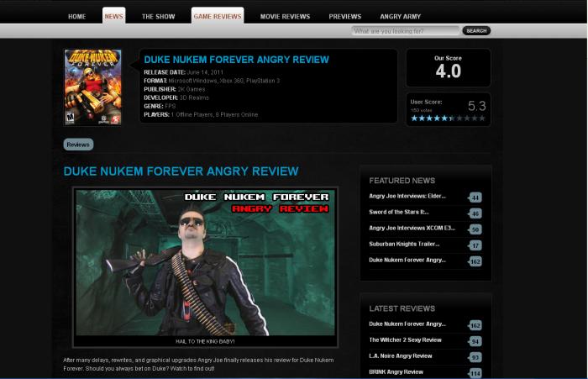Click the header title Duke Nukem Forever Angry Review
Screen dimensions: 588x379
click(x=236, y=60)
